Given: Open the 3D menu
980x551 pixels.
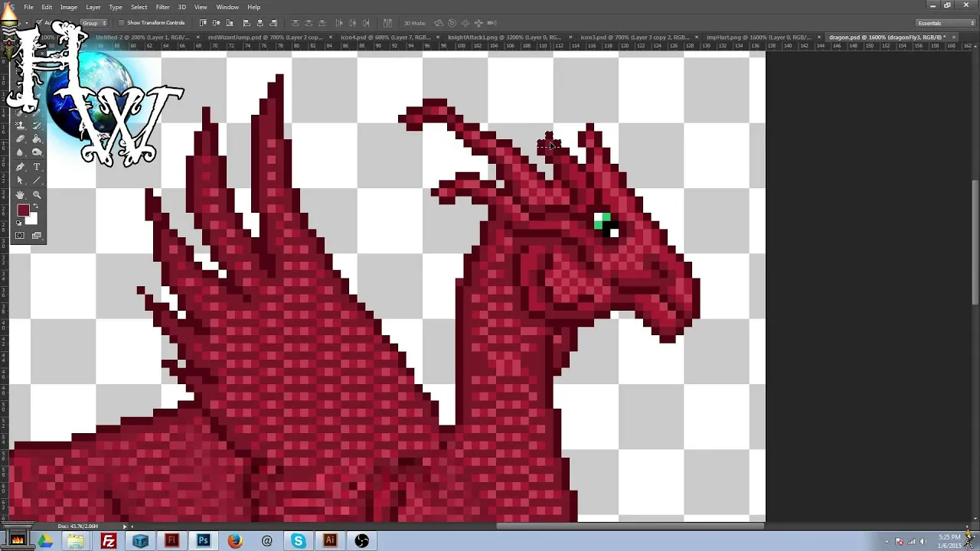Looking at the screenshot, I should coord(182,7).
